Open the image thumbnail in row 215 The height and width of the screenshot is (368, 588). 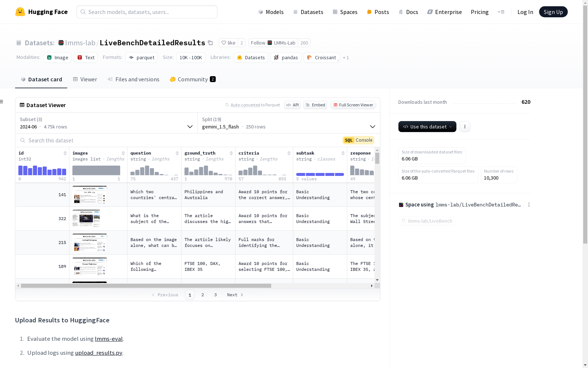click(90, 243)
